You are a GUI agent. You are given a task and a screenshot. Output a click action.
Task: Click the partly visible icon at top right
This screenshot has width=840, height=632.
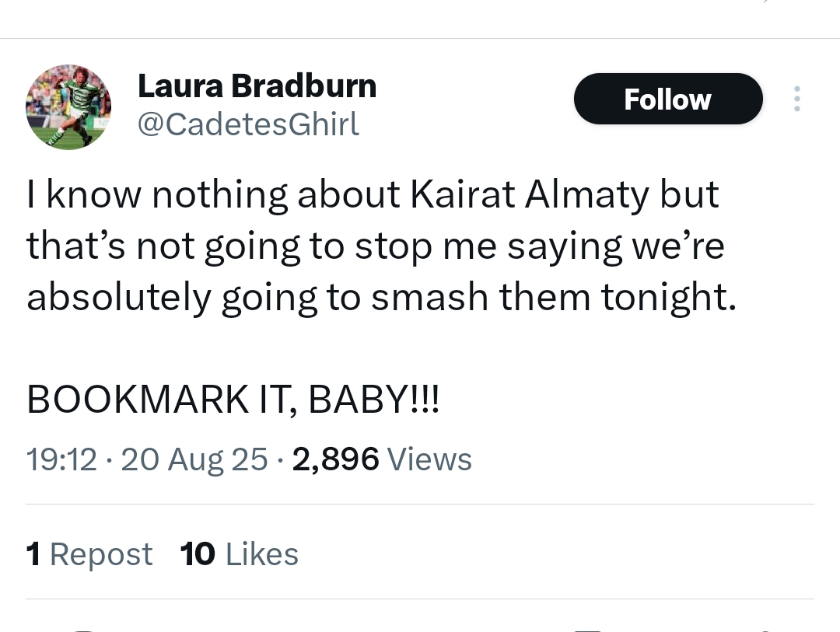point(766,2)
